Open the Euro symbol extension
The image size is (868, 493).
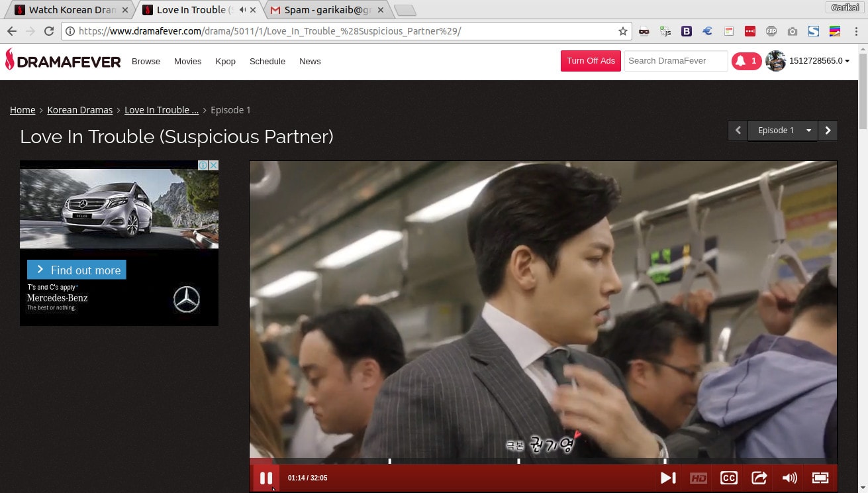coord(707,31)
